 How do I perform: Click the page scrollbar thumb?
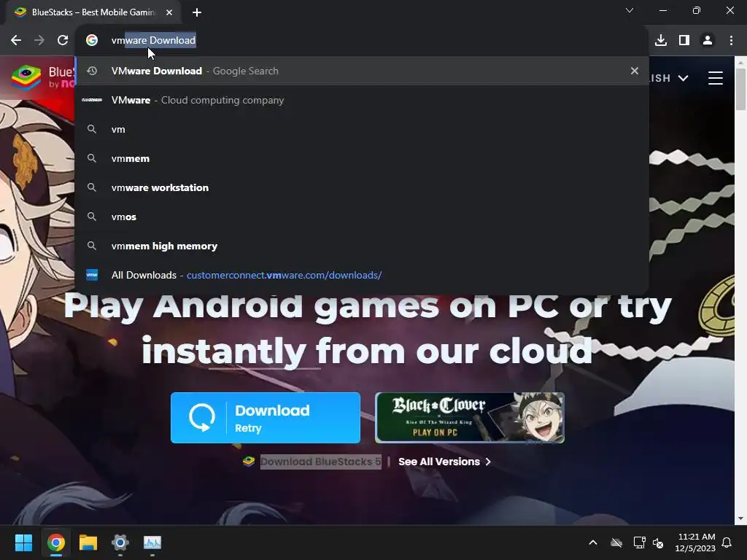[740, 90]
